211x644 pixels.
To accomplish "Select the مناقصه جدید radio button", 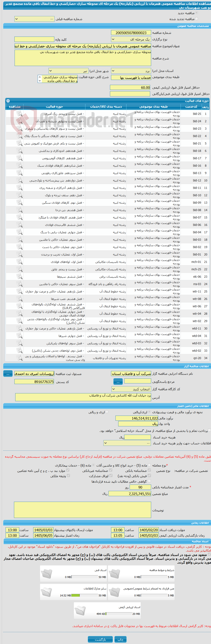I will (x=196, y=13).
